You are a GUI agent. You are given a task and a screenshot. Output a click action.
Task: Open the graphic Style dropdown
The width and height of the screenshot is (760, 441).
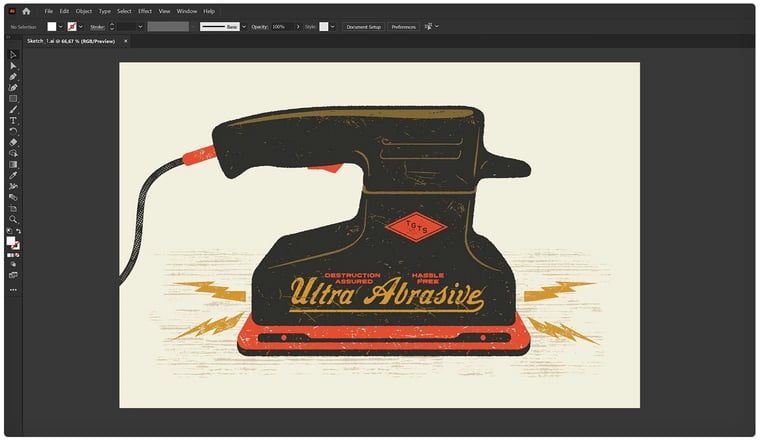tap(333, 26)
